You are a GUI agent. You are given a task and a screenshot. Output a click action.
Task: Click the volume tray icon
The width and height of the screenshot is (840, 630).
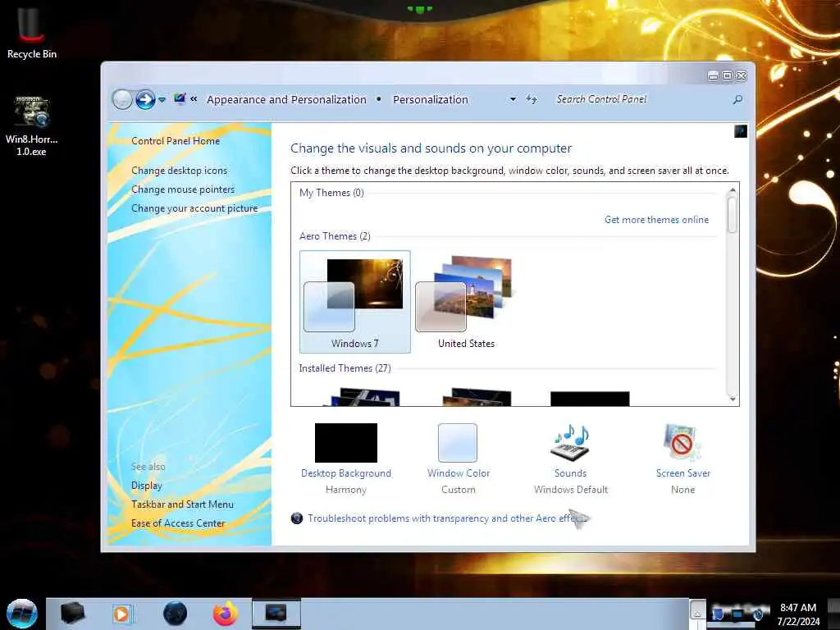pyautogui.click(x=759, y=614)
